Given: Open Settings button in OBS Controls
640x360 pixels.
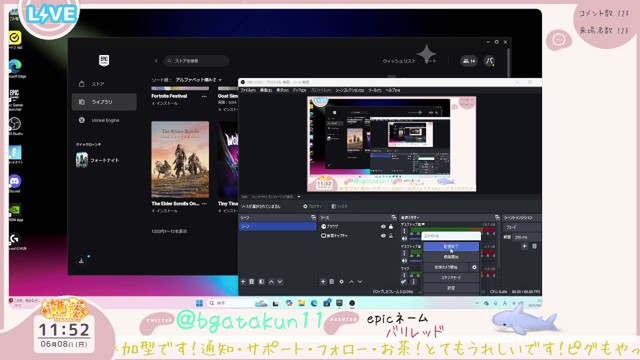Looking at the screenshot, I should (451, 288).
